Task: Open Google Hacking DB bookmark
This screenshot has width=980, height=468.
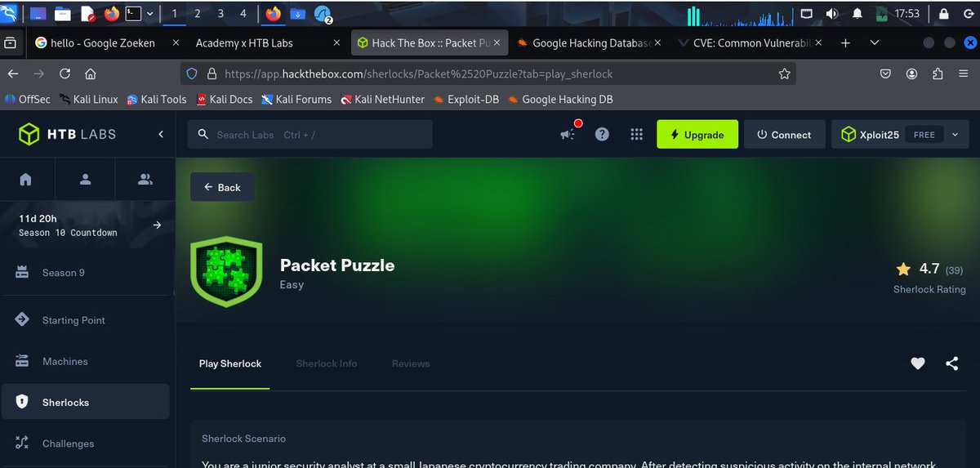Action: tap(560, 100)
